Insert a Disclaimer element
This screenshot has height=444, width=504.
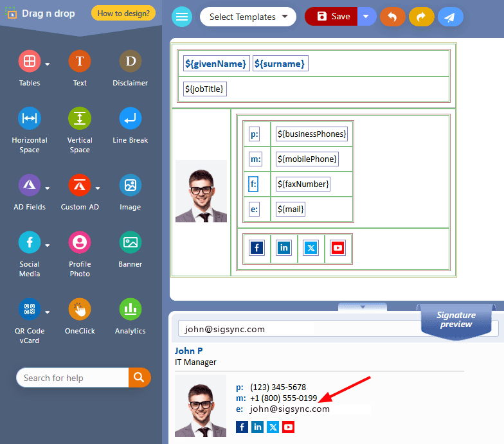point(130,61)
